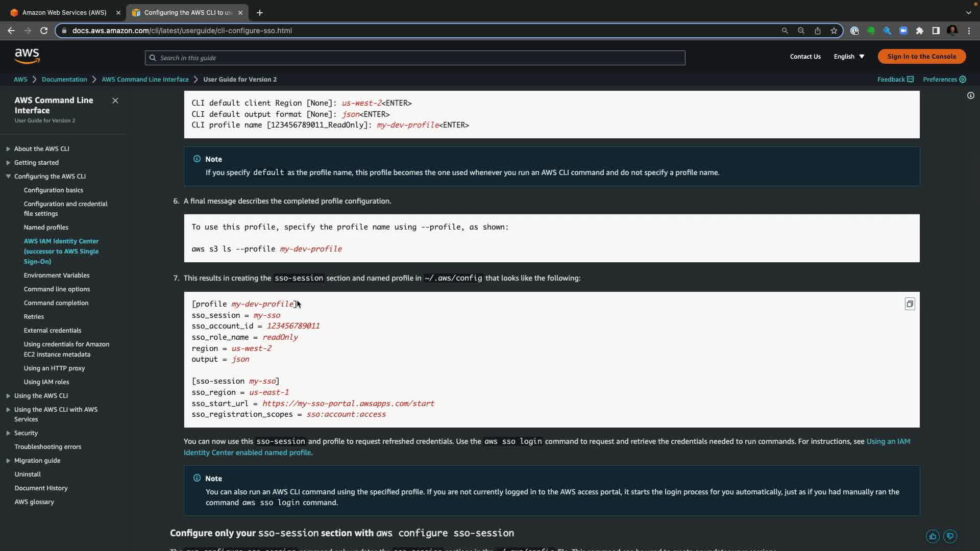Open the English language dropdown
980x551 pixels.
pyautogui.click(x=849, y=57)
